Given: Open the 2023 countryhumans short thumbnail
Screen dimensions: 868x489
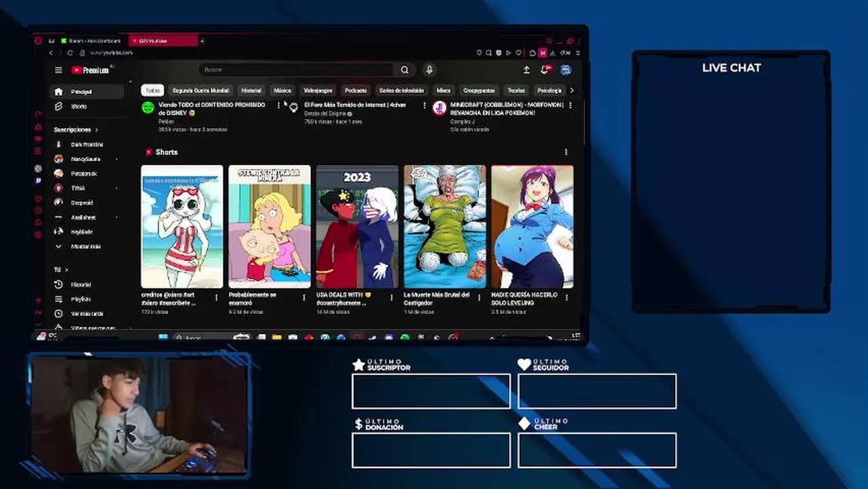Looking at the screenshot, I should pyautogui.click(x=357, y=227).
